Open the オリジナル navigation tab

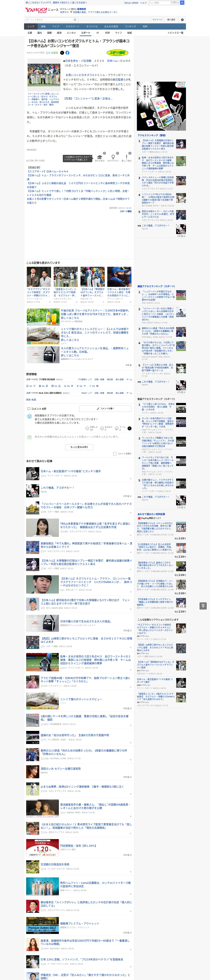pos(92,27)
